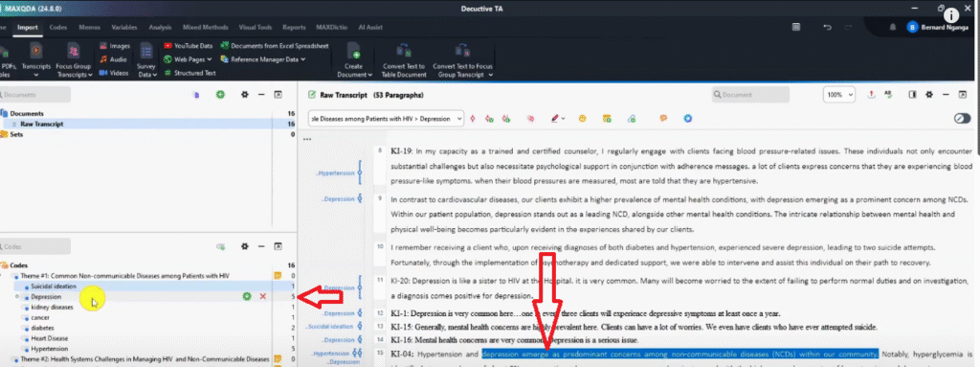The image size is (980, 367).
Task: Select the Suicidal ideation code
Action: [54, 287]
